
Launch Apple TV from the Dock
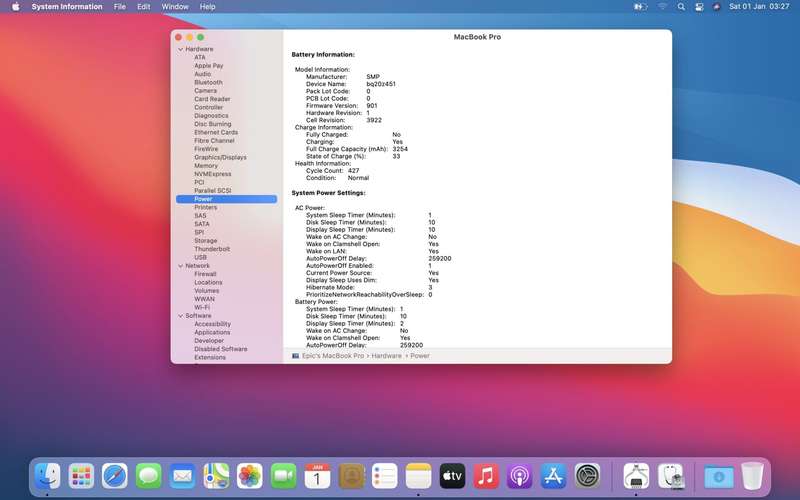click(452, 476)
